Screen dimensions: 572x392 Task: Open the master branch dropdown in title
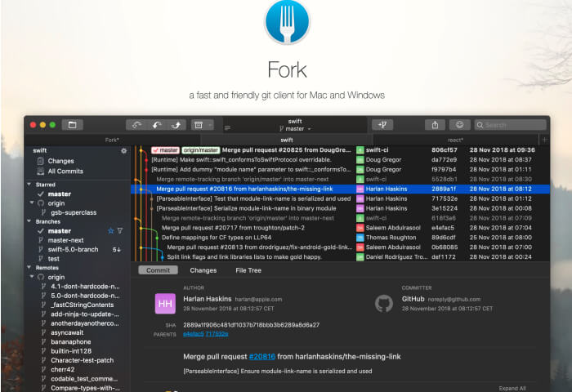[x=295, y=129]
